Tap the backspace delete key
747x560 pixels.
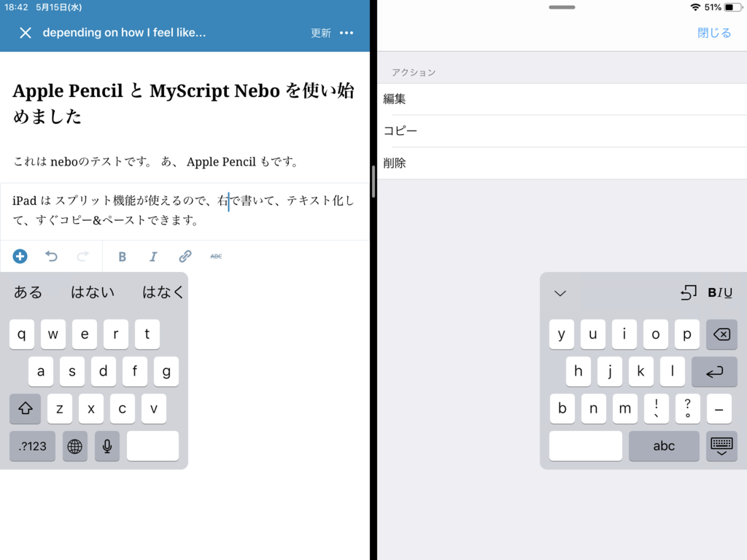click(721, 334)
